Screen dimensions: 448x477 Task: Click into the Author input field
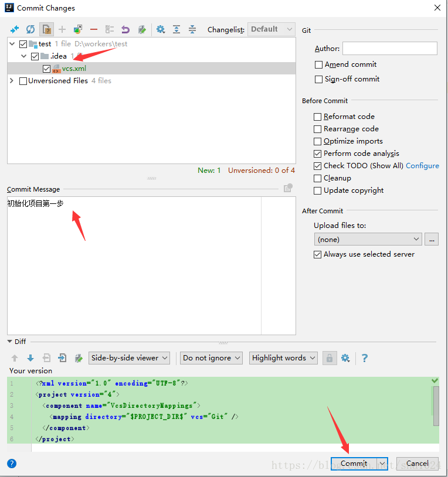(390, 49)
